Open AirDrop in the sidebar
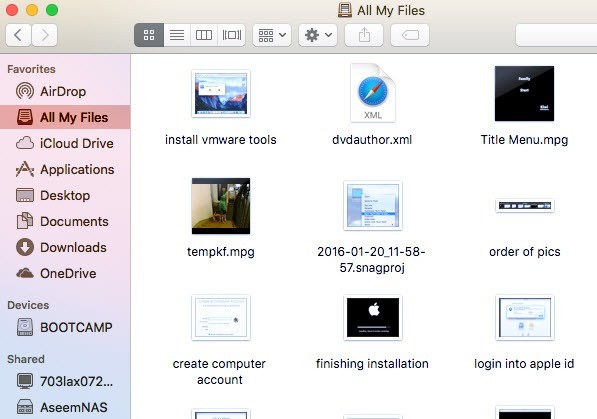 [65, 91]
